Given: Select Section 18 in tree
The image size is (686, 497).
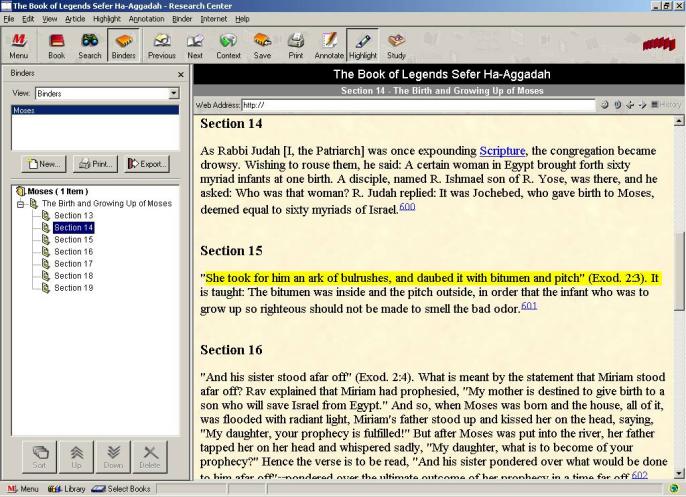Looking at the screenshot, I should [x=74, y=276].
